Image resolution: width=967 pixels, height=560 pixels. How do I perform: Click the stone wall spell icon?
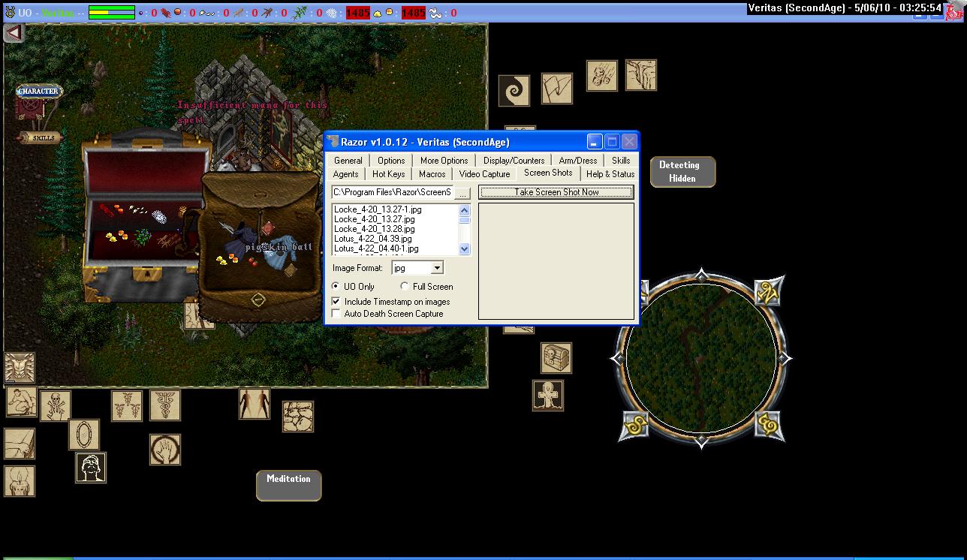[x=298, y=416]
